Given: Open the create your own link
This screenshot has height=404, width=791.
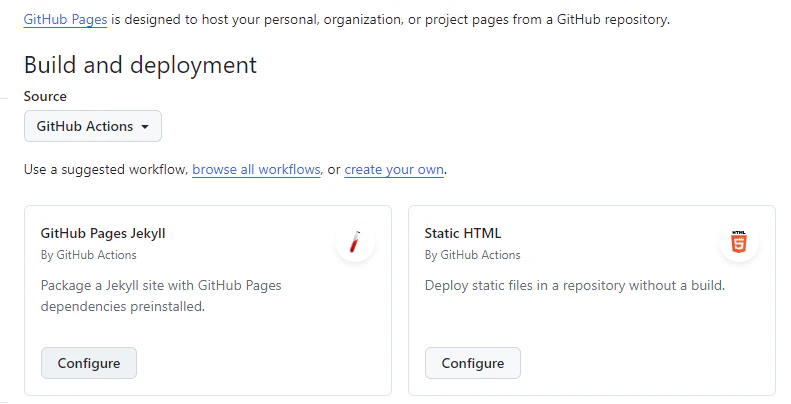Looking at the screenshot, I should (x=394, y=169).
